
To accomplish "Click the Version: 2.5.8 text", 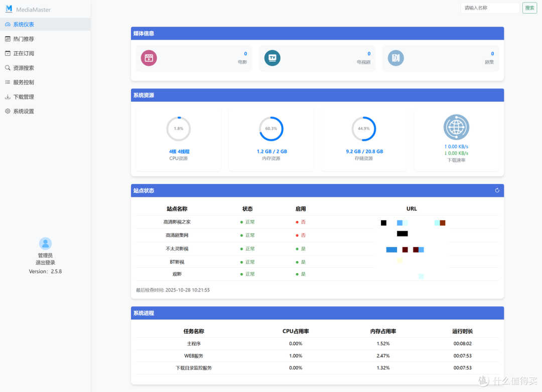I will click(45, 272).
